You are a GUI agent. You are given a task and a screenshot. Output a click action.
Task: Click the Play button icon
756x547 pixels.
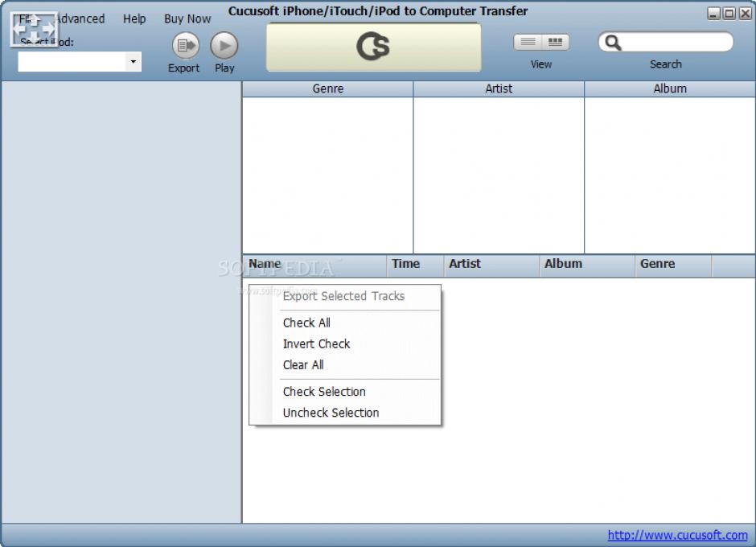[224, 46]
